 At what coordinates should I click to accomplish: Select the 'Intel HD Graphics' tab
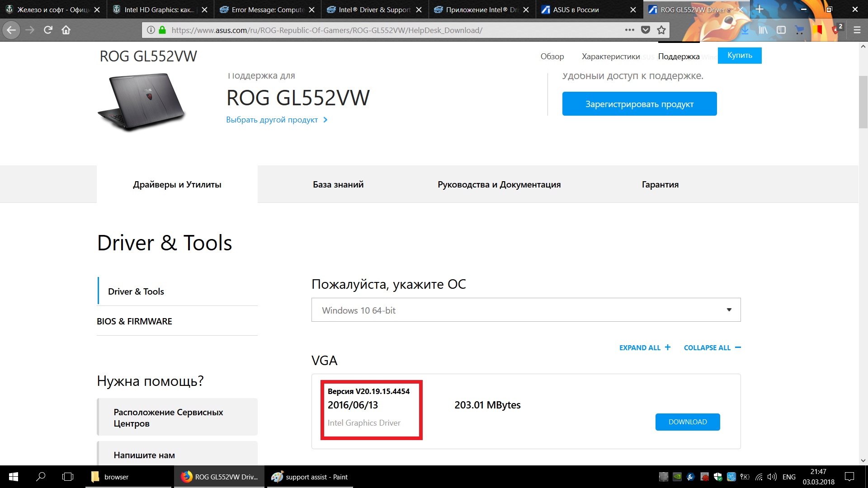coord(160,9)
